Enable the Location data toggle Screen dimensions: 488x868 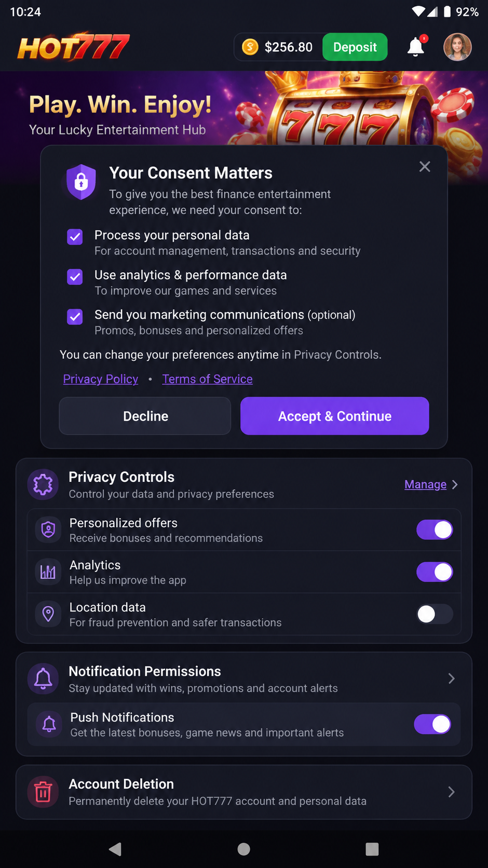(x=435, y=614)
